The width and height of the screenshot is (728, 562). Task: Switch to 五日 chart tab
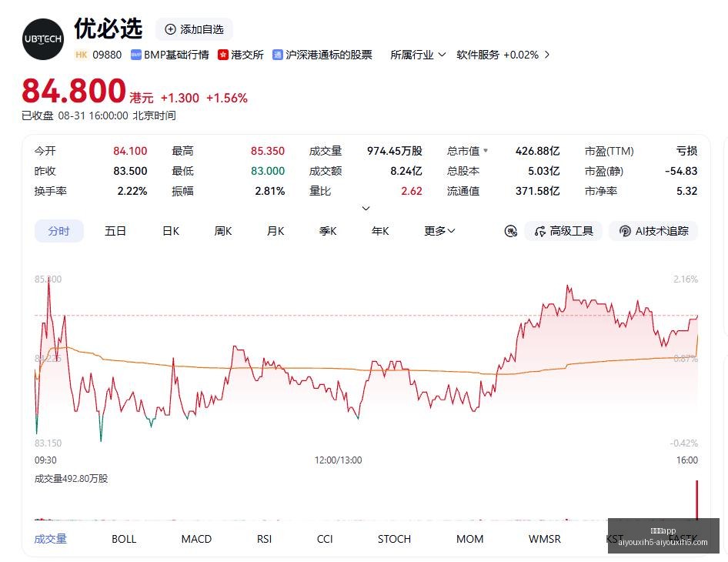tap(115, 231)
